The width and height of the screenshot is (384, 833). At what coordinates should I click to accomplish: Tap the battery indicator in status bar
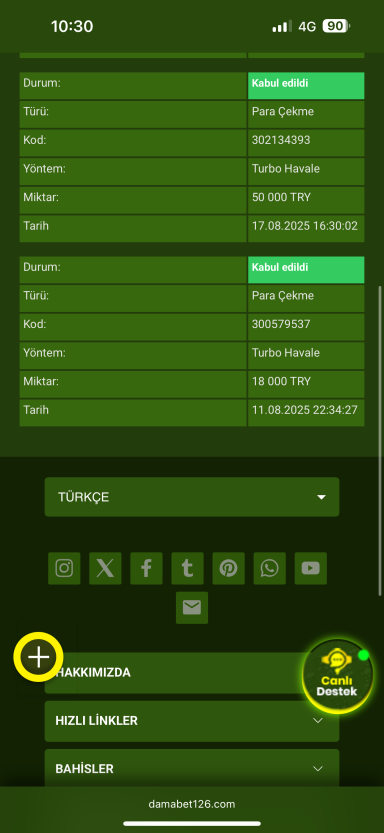(336, 26)
